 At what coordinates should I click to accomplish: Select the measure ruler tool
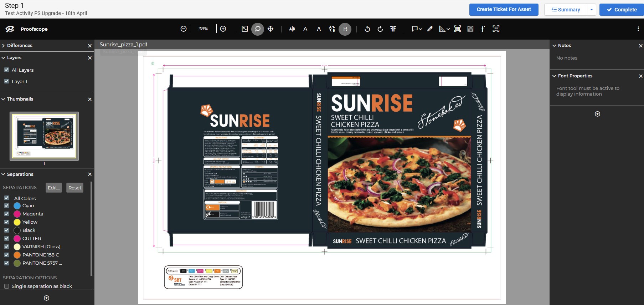pos(442,29)
